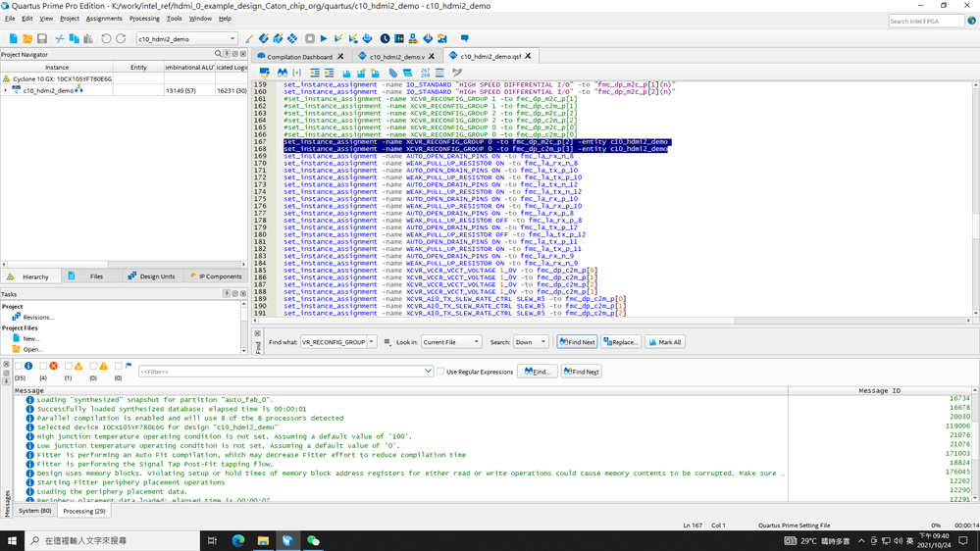Toggle the info messages filter checkbox

point(19,366)
